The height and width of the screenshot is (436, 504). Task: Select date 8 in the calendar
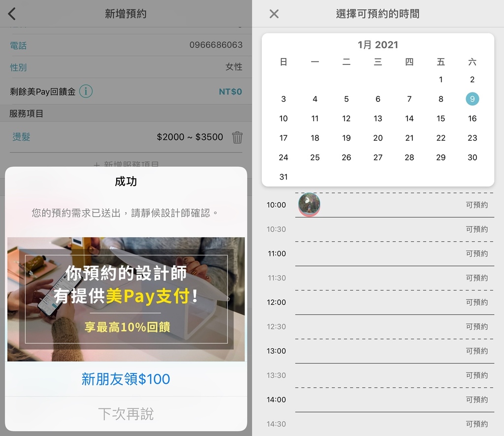pyautogui.click(x=441, y=99)
